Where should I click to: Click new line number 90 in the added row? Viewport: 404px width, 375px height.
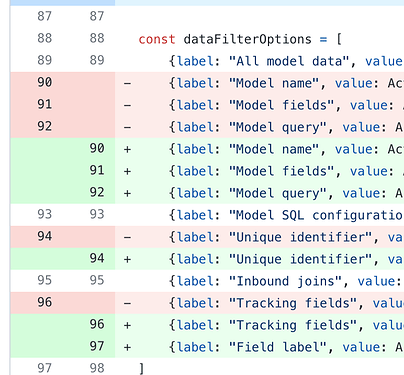pos(97,148)
